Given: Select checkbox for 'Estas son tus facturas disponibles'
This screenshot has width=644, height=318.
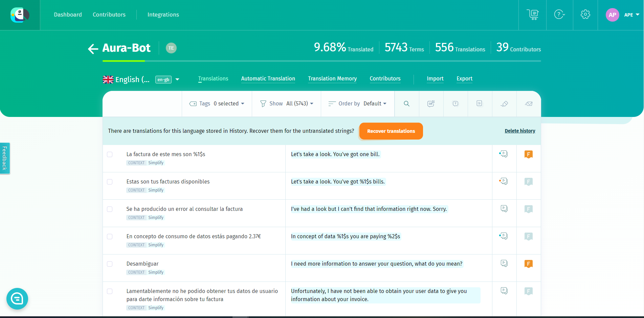Looking at the screenshot, I should pyautogui.click(x=110, y=182).
